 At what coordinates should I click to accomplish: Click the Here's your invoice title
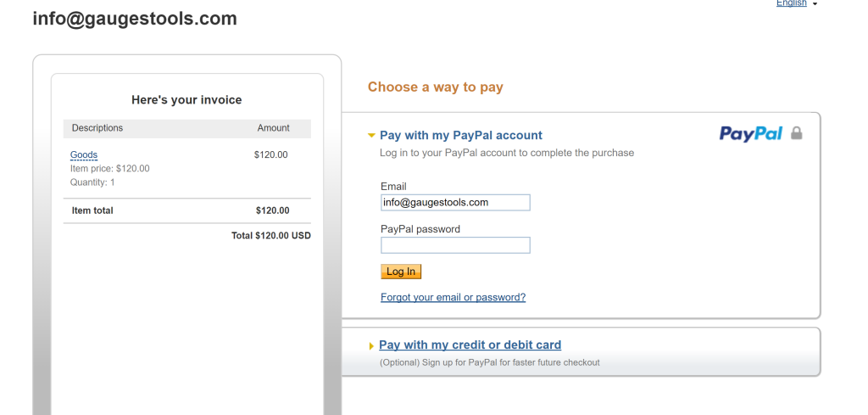pos(186,100)
